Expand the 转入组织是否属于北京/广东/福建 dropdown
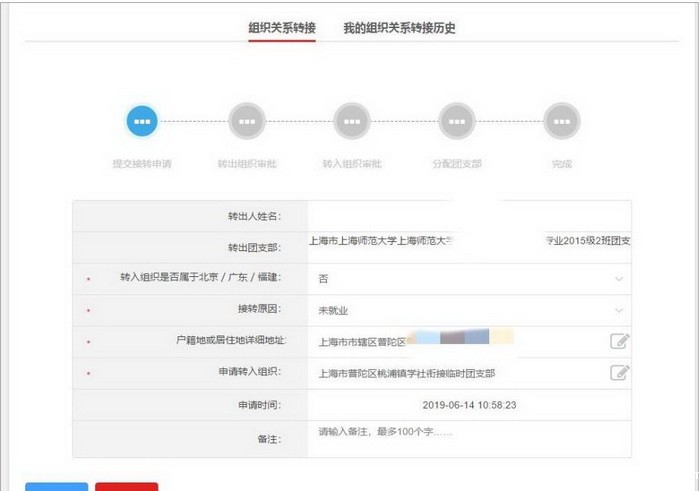Viewport: 700px width, 491px height. point(468,279)
